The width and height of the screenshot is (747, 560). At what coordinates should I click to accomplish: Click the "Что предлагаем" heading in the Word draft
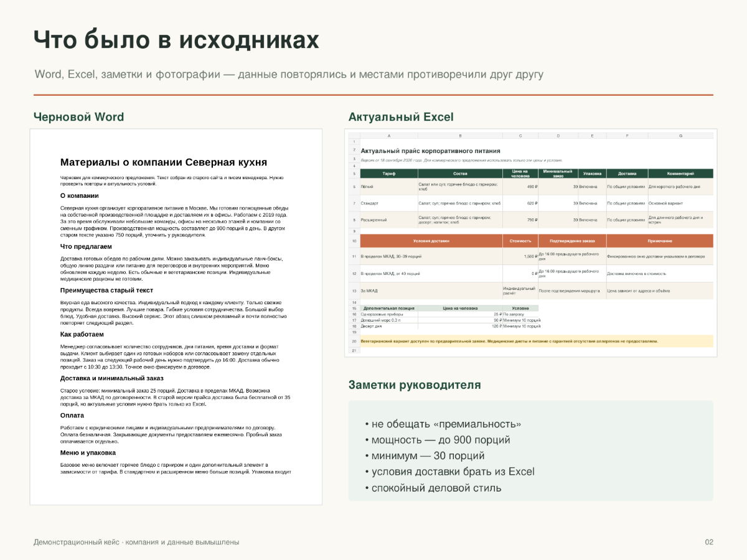coord(86,246)
